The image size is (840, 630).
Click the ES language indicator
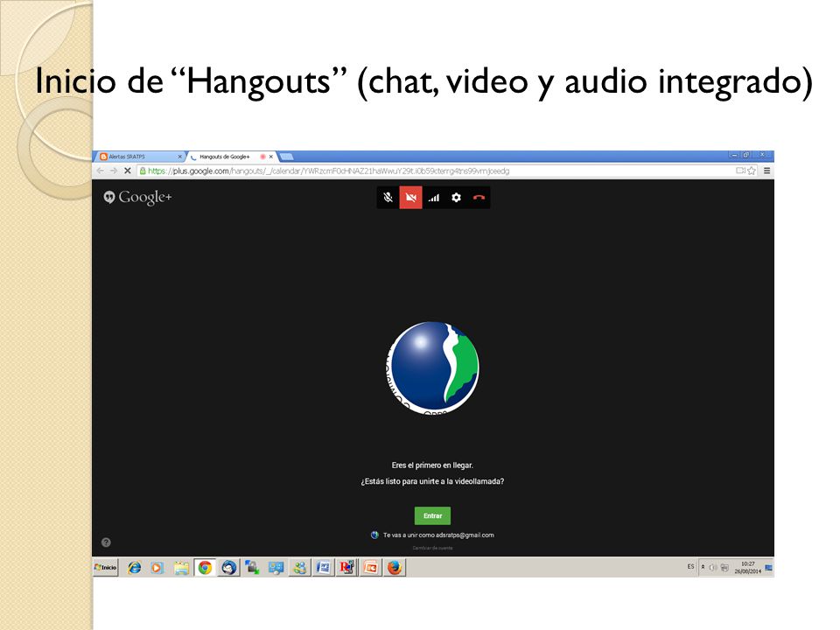click(x=690, y=567)
